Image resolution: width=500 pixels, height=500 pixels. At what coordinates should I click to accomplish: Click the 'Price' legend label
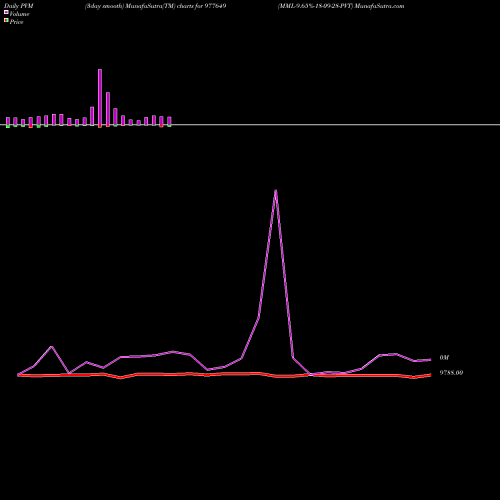click(16, 22)
